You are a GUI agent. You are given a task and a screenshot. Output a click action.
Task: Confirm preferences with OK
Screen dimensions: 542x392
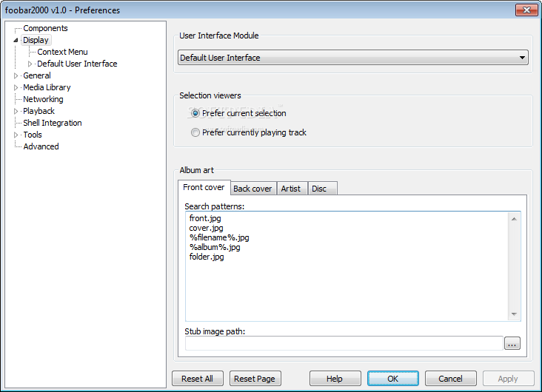393,379
